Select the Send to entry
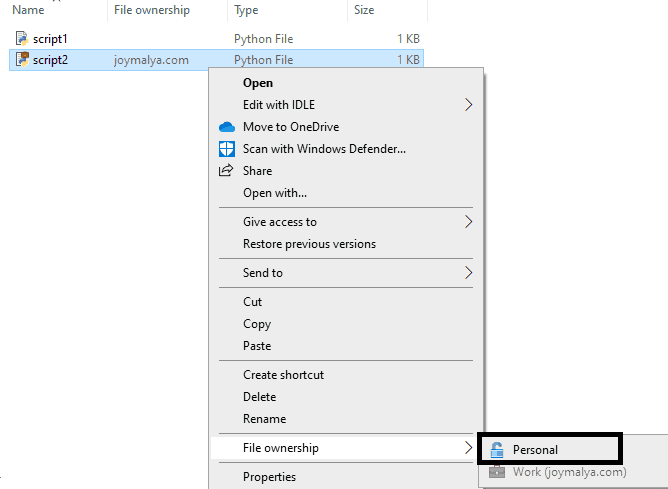Screen dimensions: 668x489 pos(346,273)
